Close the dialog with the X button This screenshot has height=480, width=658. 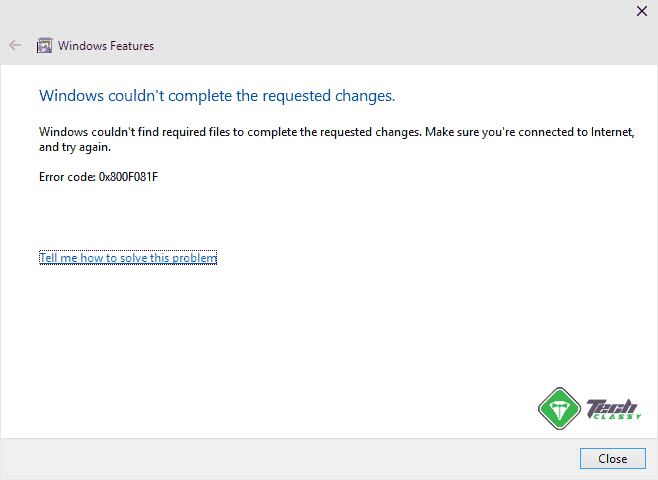click(642, 11)
